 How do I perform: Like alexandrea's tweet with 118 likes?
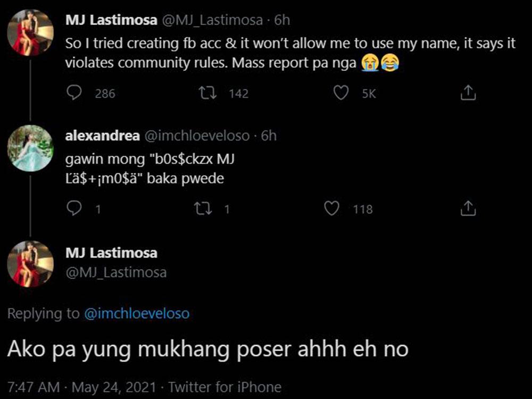pos(332,209)
